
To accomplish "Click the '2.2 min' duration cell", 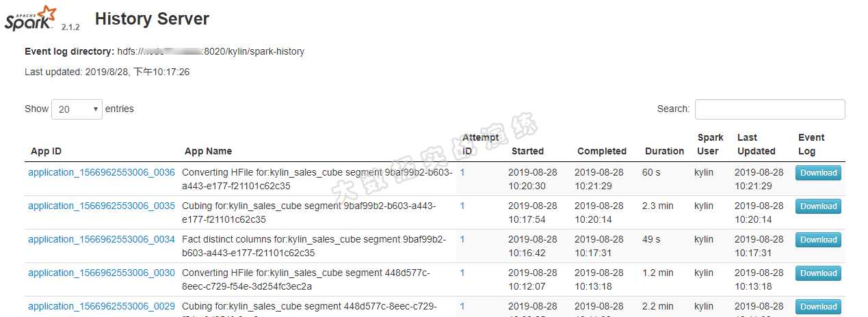I will click(x=657, y=306).
